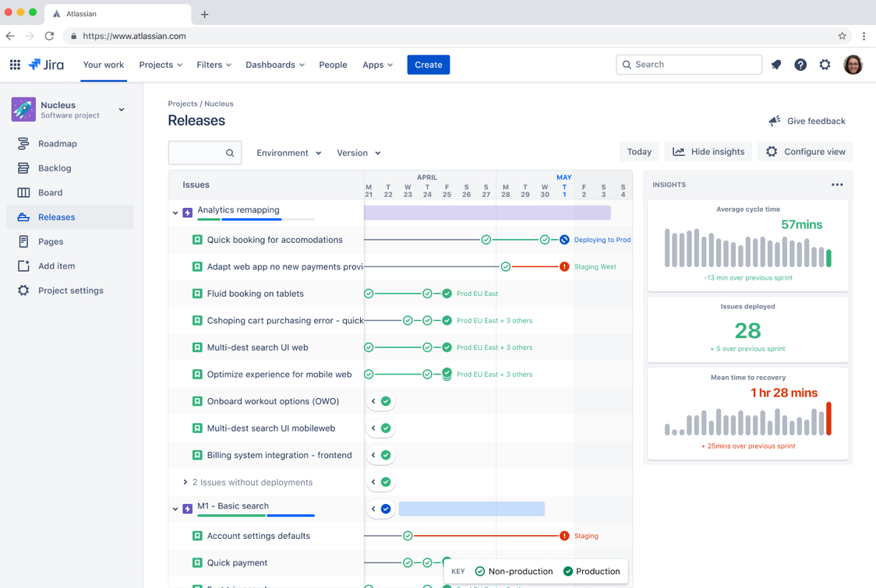Open the Projects menu

pos(161,65)
